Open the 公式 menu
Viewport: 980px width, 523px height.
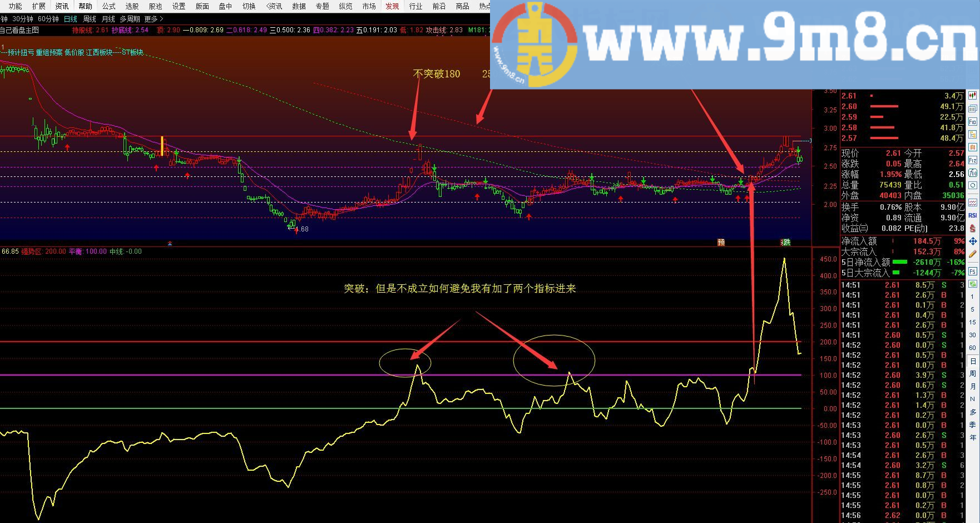(109, 6)
